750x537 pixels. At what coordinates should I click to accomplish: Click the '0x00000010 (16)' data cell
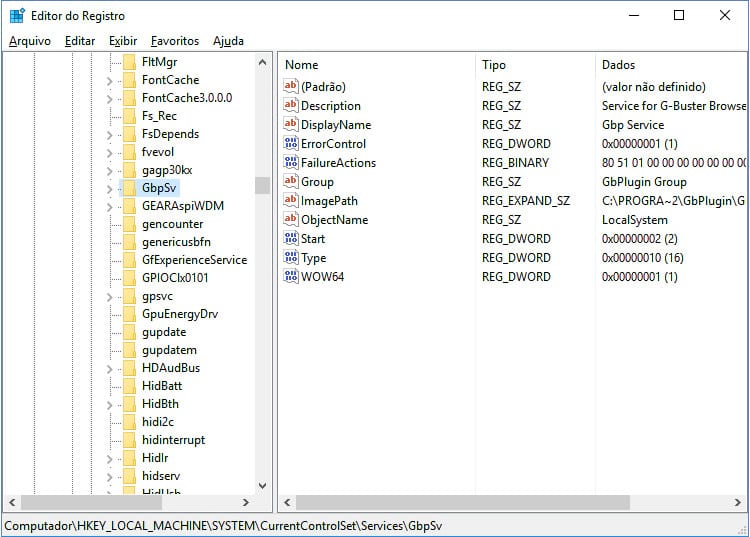(x=642, y=258)
